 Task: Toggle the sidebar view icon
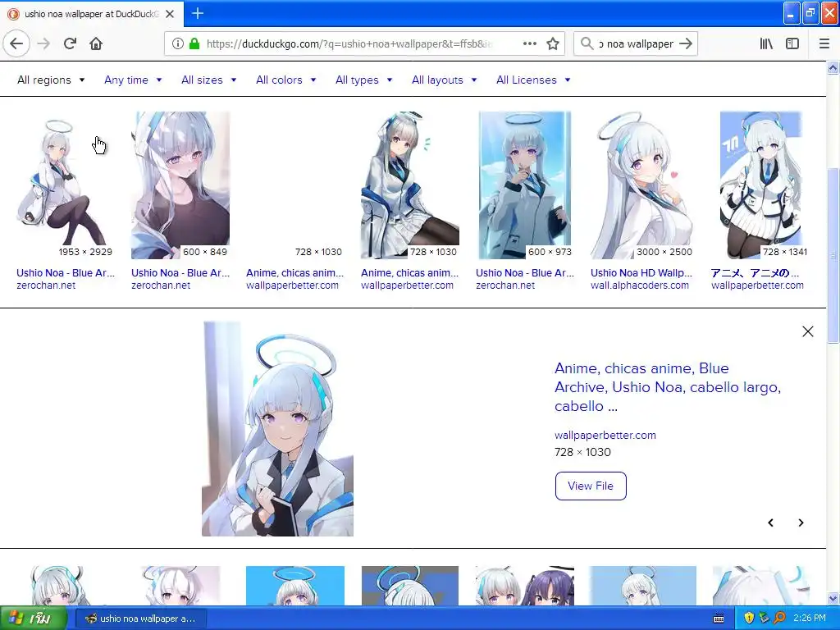[792, 43]
